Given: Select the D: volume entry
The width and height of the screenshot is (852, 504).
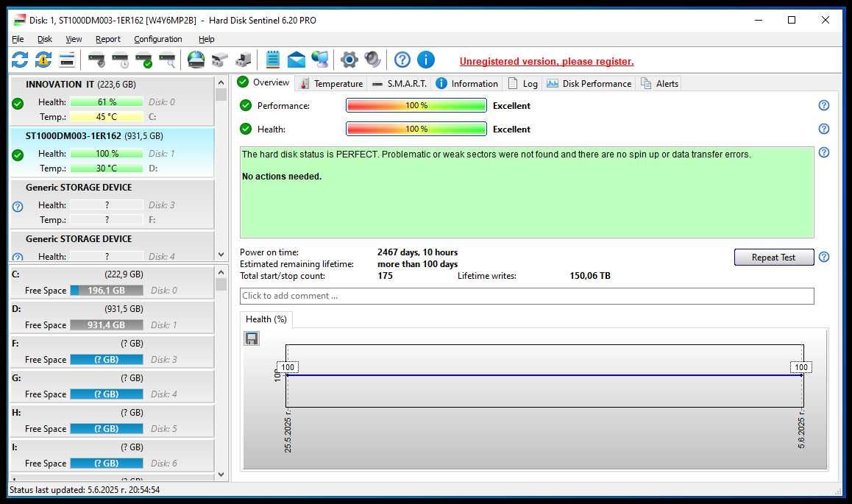Looking at the screenshot, I should [x=112, y=317].
